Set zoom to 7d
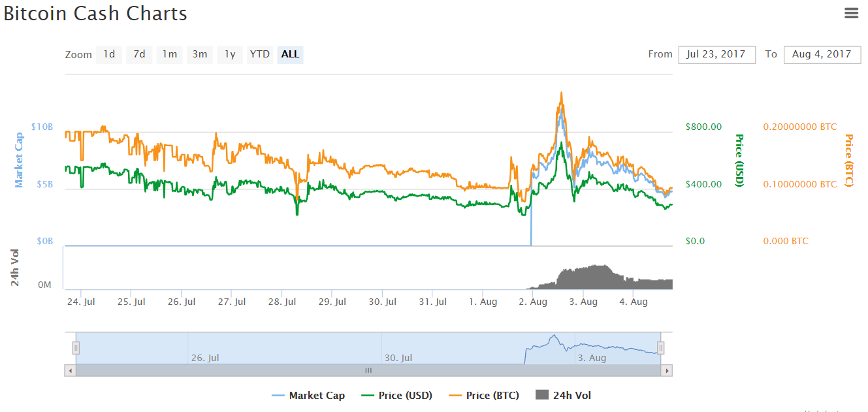 click(139, 54)
